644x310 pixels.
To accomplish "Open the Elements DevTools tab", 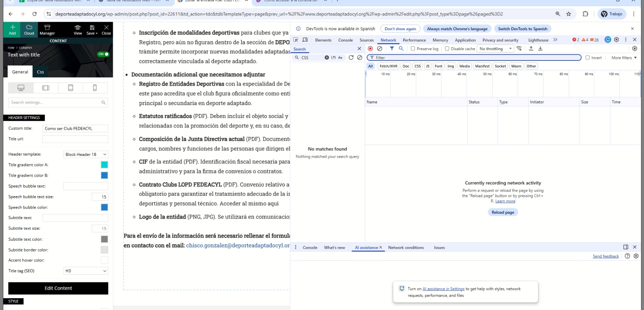I will 323,40.
